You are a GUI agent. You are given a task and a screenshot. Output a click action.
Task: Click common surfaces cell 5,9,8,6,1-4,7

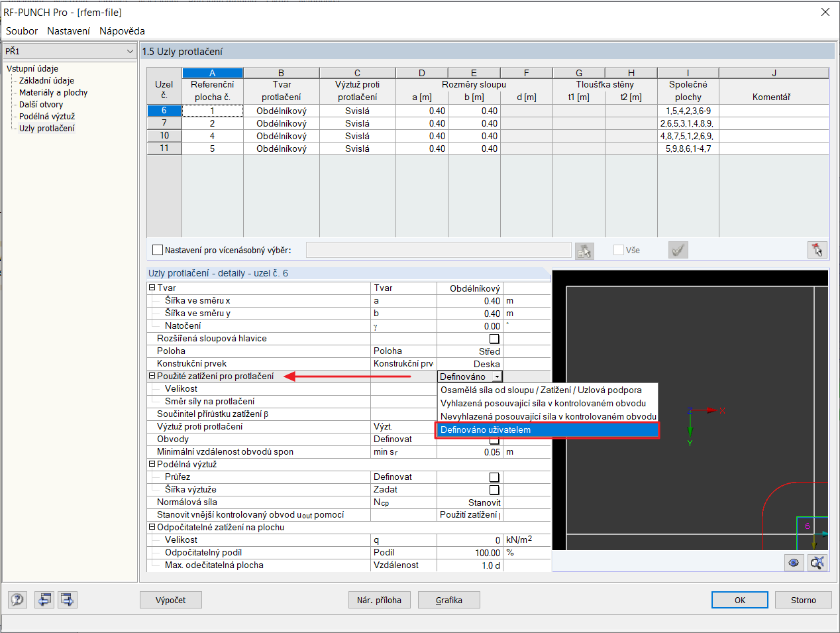(688, 148)
